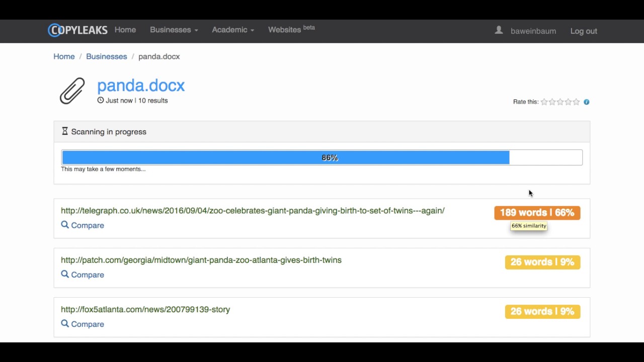This screenshot has height=362, width=644.
Task: Open Websites beta in the navbar
Action: pyautogui.click(x=291, y=29)
